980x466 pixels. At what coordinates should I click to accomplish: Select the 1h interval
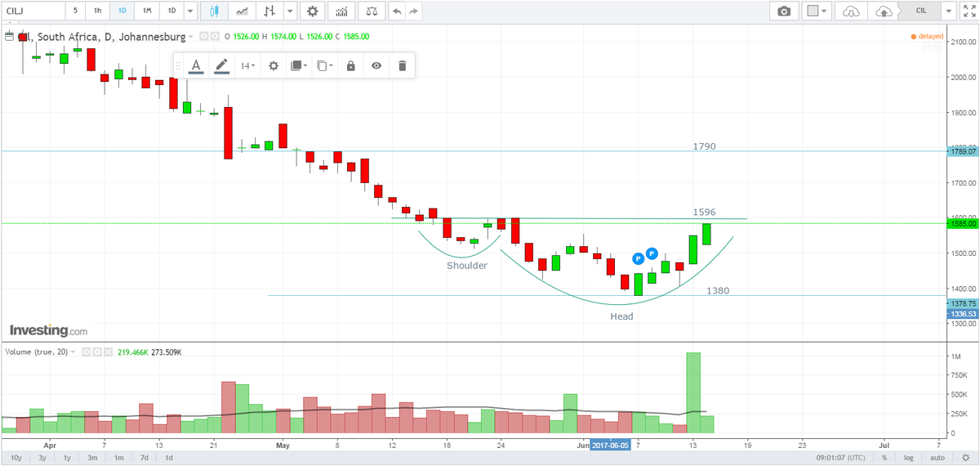tap(98, 11)
